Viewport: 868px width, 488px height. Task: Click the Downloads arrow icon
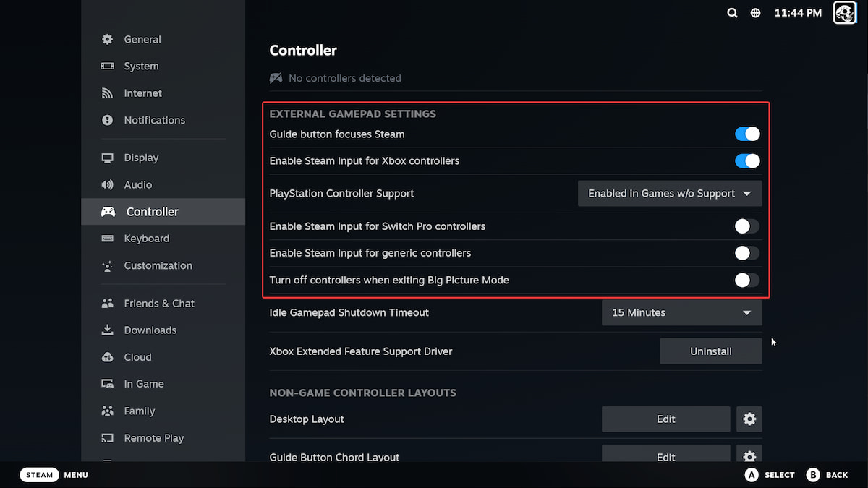(x=108, y=330)
